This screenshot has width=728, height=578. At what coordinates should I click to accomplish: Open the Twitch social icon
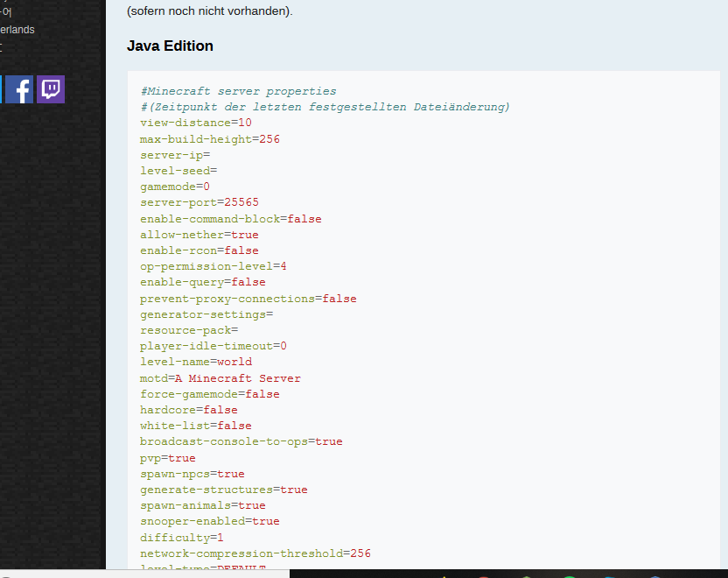[x=51, y=89]
